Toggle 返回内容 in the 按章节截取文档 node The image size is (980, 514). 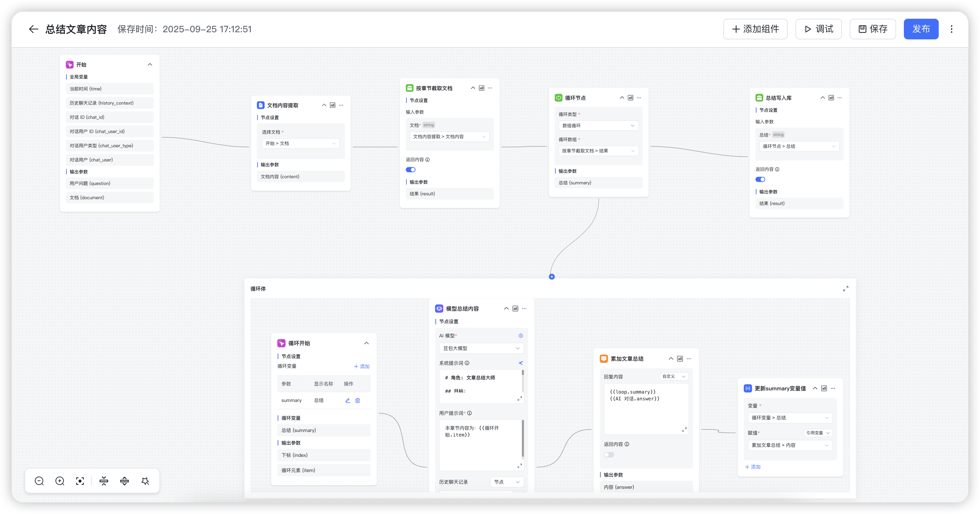[x=411, y=170]
